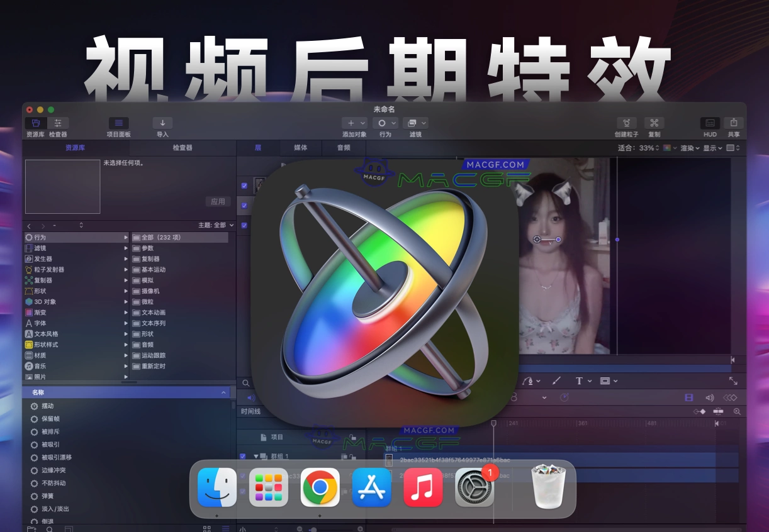Open Finder from the Dock
The height and width of the screenshot is (532, 769).
coord(217,487)
